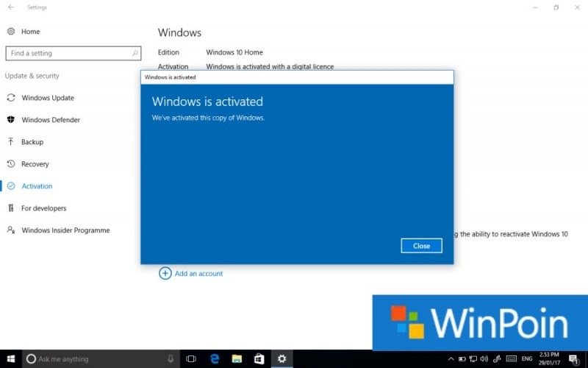Click the Windows 10 Home edition text
The width and height of the screenshot is (588, 368).
234,52
